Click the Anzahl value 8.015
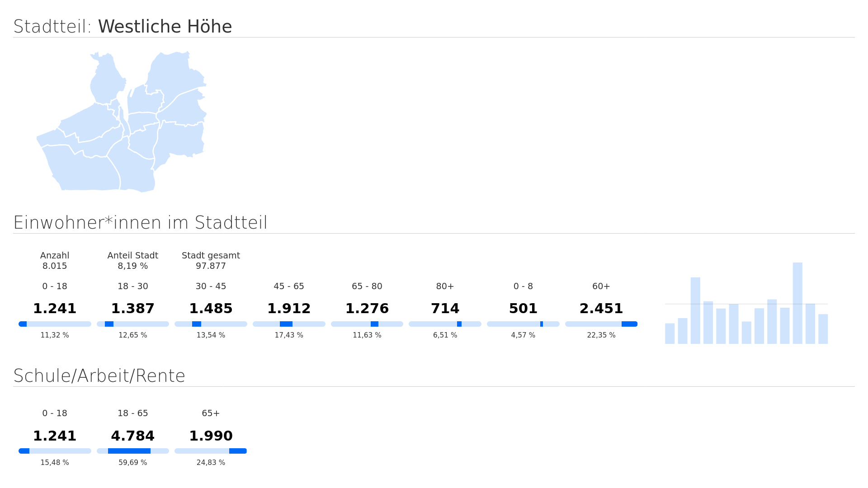The height and width of the screenshot is (488, 868). point(55,266)
